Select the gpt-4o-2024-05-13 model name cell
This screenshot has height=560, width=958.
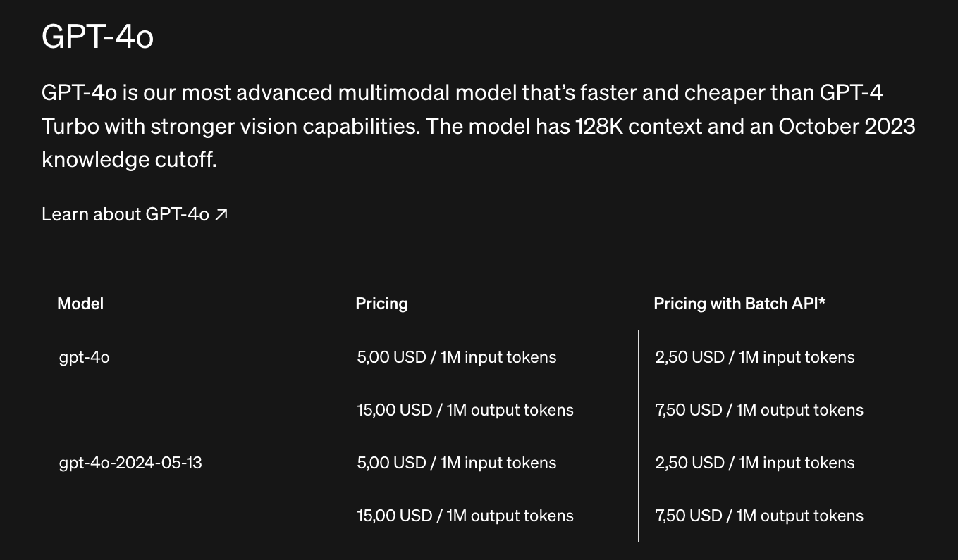130,463
